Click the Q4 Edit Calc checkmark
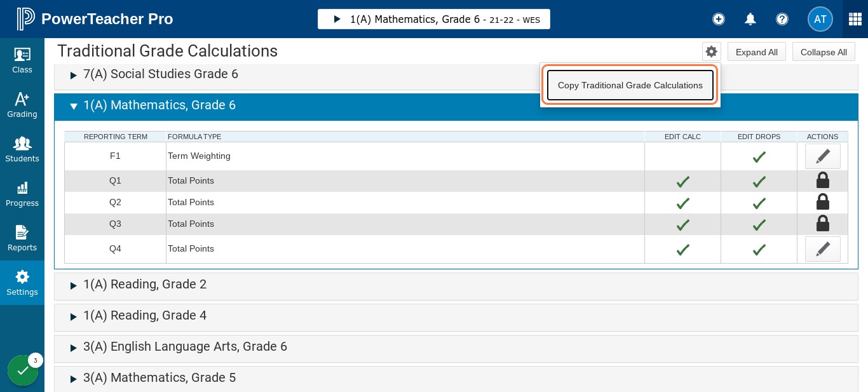Image resolution: width=868 pixels, height=392 pixels. [683, 250]
